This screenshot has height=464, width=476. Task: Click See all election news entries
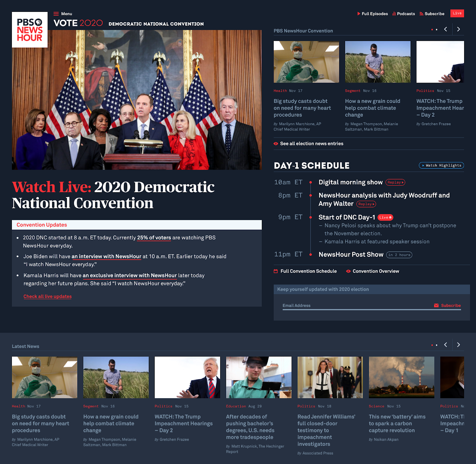pos(308,144)
